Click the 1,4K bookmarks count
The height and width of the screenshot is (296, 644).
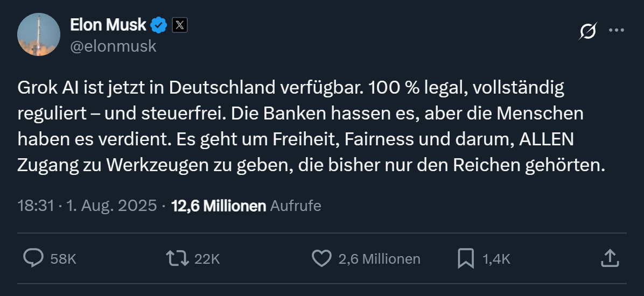pos(496,259)
